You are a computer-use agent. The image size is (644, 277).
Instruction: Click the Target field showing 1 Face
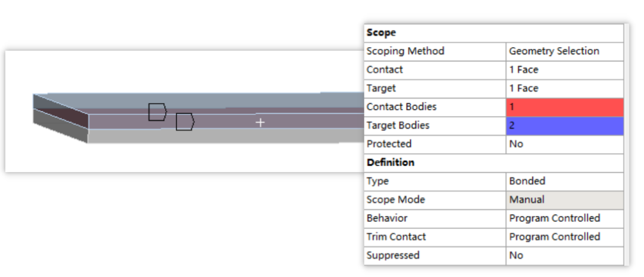click(565, 88)
